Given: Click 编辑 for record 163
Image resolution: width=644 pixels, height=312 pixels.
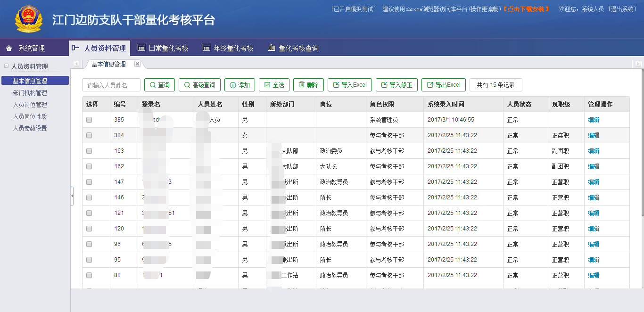Looking at the screenshot, I should coord(594,151).
